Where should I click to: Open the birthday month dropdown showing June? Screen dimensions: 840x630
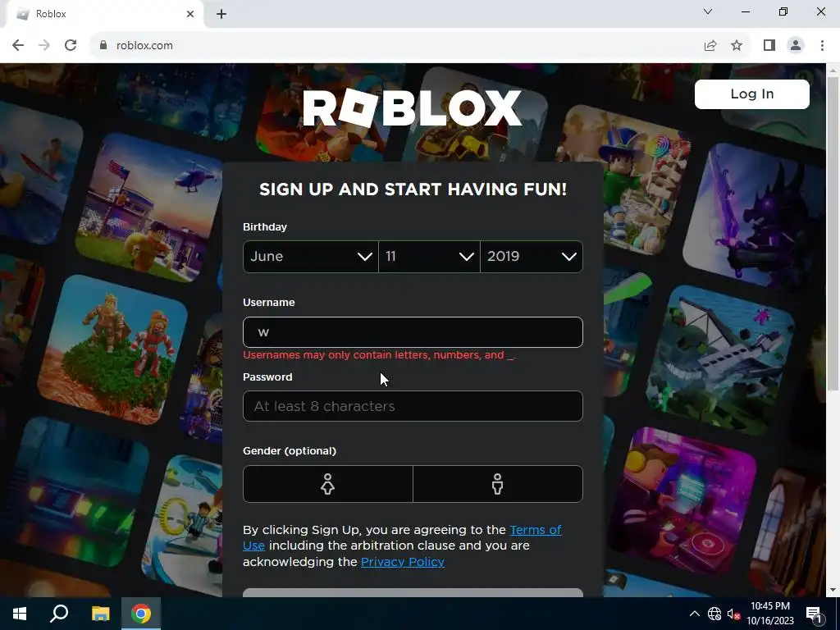click(311, 257)
